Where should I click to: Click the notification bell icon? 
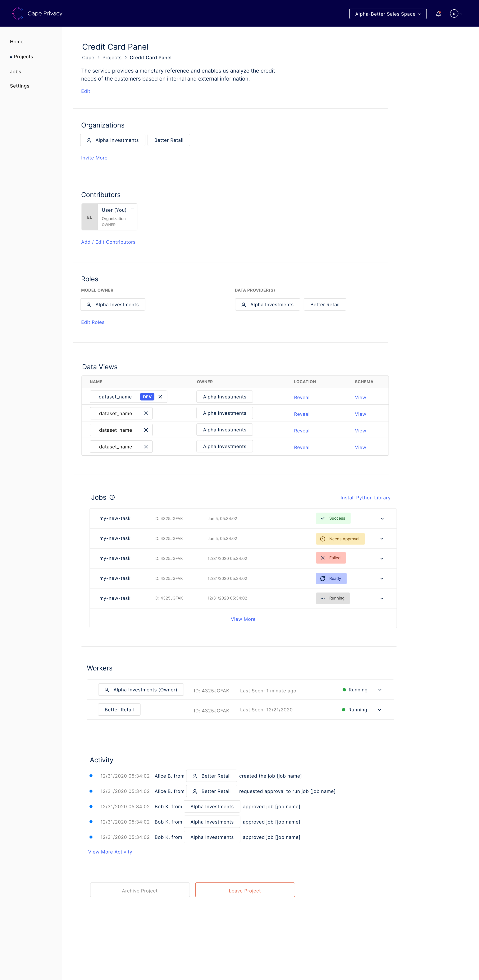438,14
